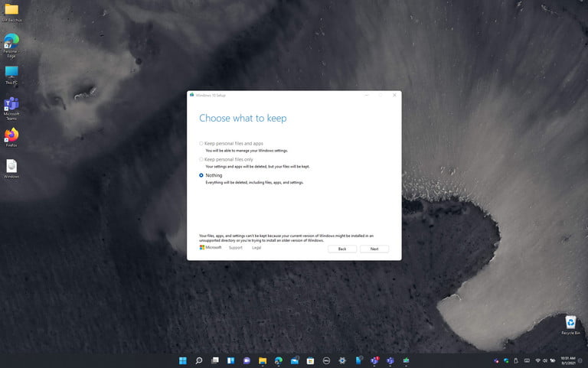
Task: Open the Legal link
Action: pos(256,248)
